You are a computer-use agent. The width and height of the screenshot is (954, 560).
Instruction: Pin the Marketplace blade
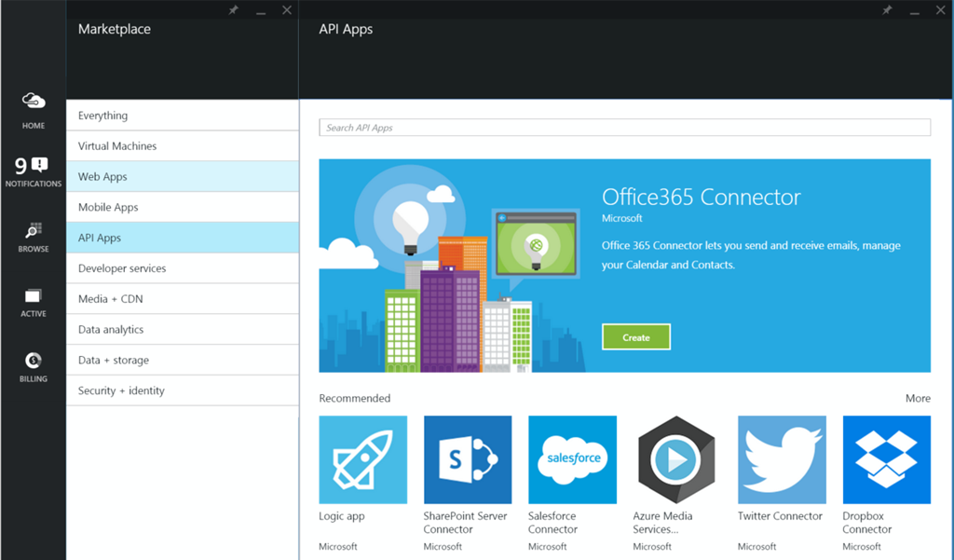(x=234, y=9)
